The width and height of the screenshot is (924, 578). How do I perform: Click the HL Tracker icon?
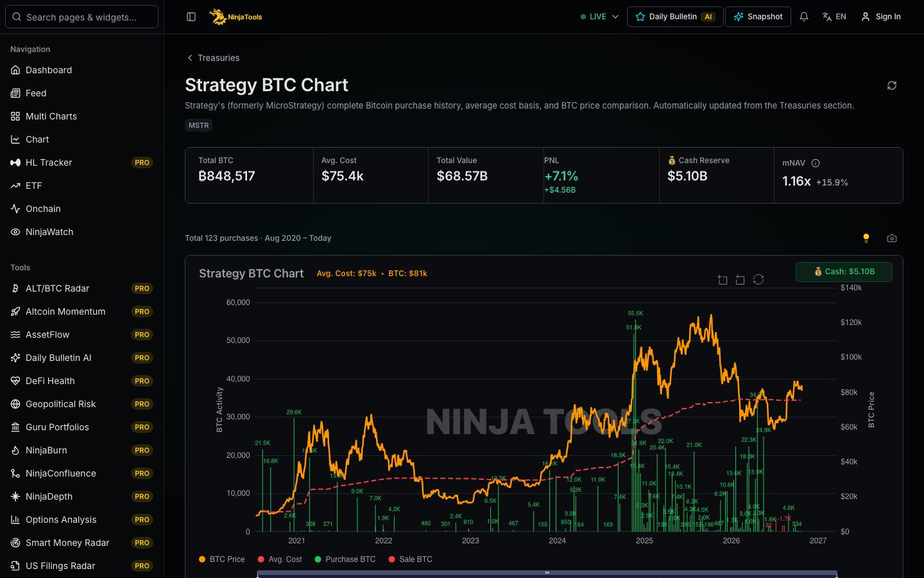point(15,162)
